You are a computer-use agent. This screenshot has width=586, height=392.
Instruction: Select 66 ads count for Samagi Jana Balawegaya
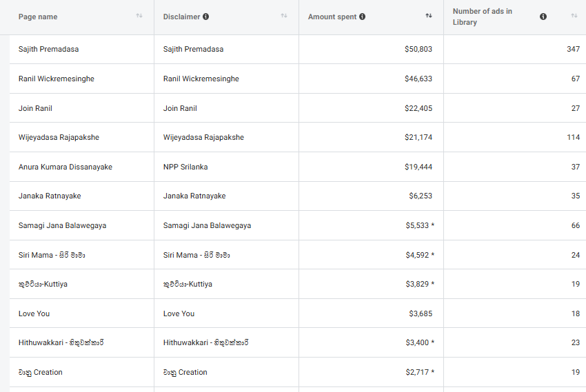tap(576, 225)
